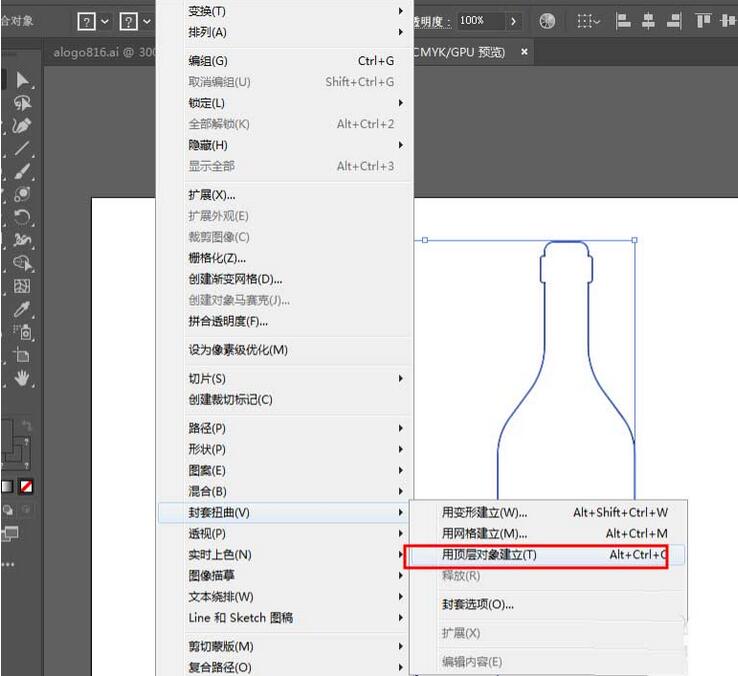Screen dimensions: 738x676
Task: Change screen mode icon in toolbar
Action: [9, 534]
